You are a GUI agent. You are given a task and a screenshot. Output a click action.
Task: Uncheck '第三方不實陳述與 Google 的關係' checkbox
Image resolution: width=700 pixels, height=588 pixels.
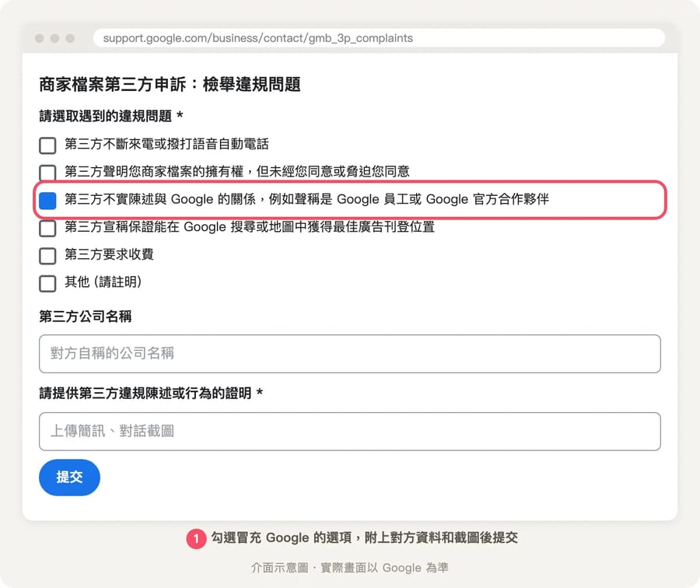[47, 201]
